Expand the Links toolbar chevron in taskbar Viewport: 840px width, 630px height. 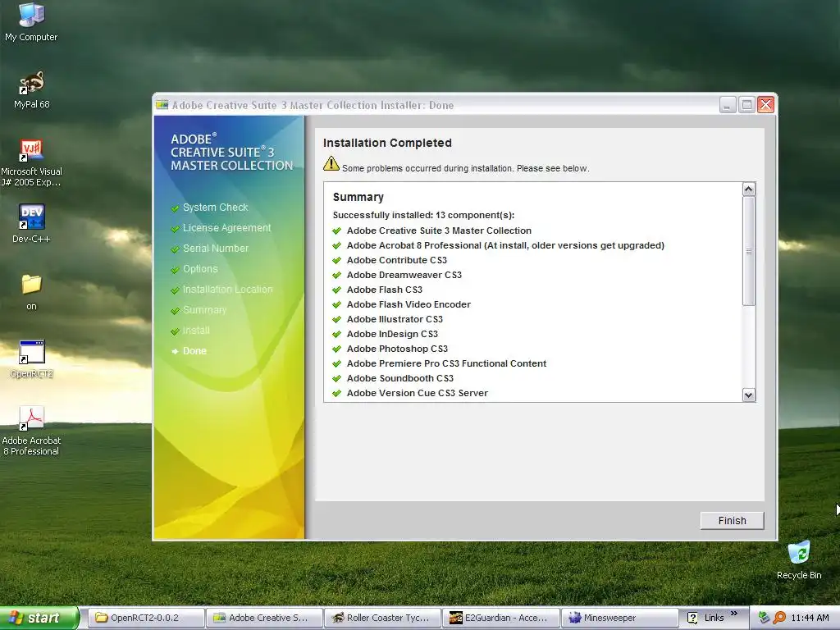coord(734,614)
